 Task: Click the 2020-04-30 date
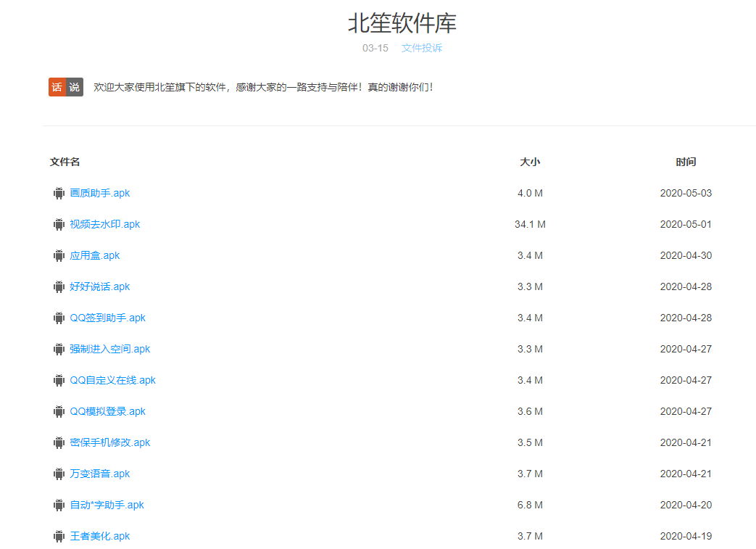click(686, 256)
